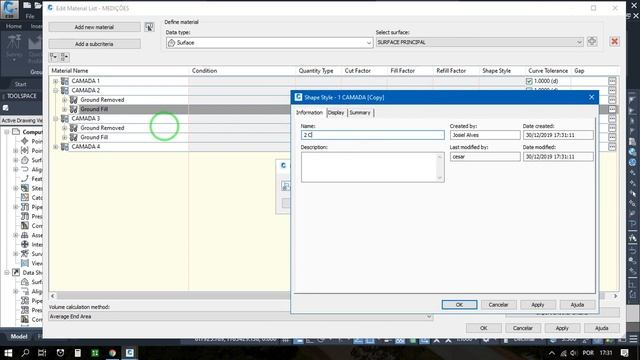Click the red delete material X icon
Image resolution: width=640 pixels, height=360 pixels.
click(x=614, y=41)
